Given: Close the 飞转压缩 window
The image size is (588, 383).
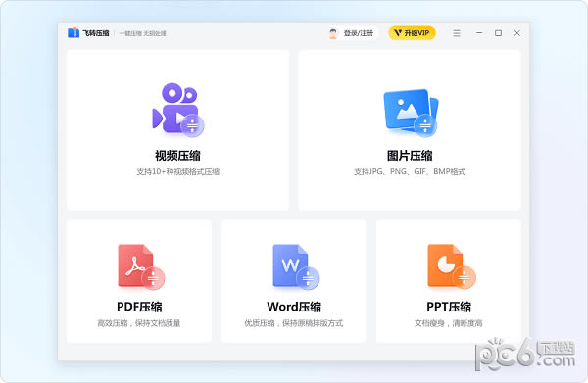Looking at the screenshot, I should pyautogui.click(x=517, y=33).
